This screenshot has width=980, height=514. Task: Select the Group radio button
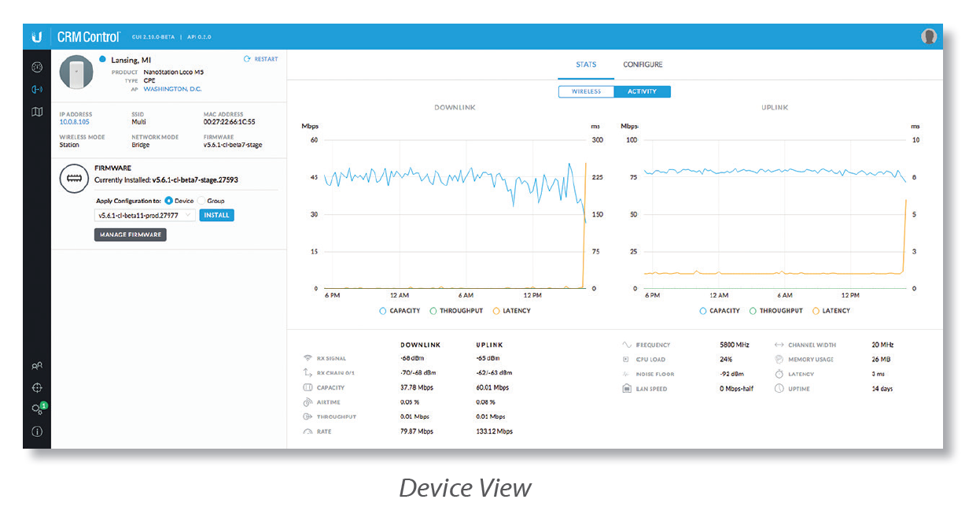pos(201,201)
